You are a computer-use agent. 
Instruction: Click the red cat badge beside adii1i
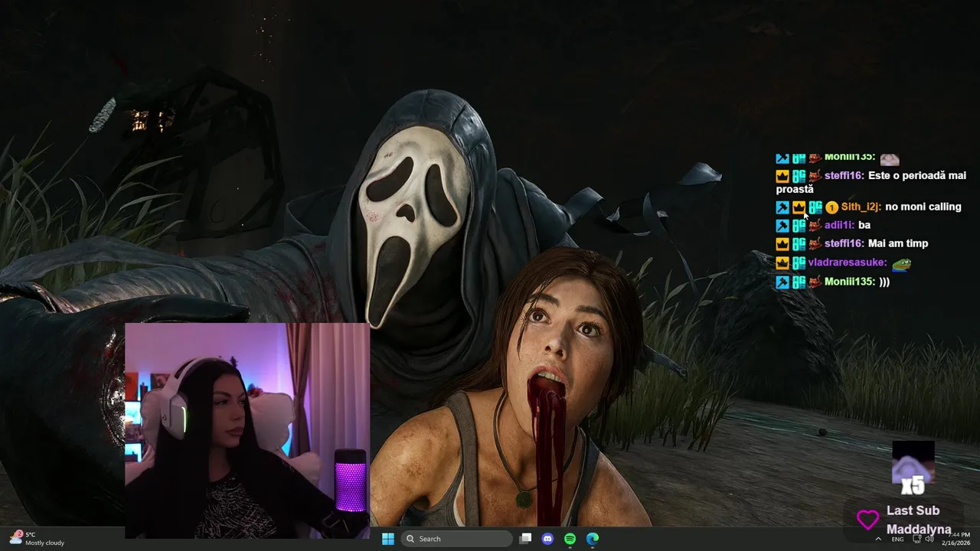pyautogui.click(x=815, y=226)
